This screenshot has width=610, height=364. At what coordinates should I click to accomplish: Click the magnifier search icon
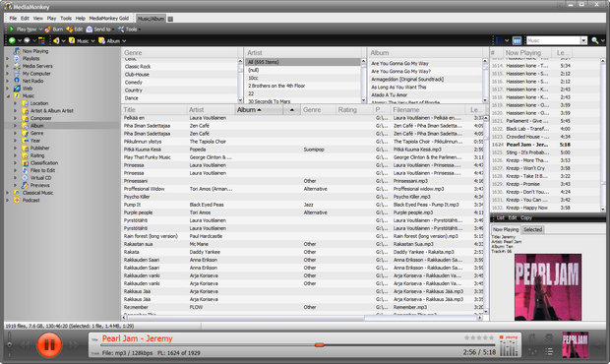(x=595, y=40)
